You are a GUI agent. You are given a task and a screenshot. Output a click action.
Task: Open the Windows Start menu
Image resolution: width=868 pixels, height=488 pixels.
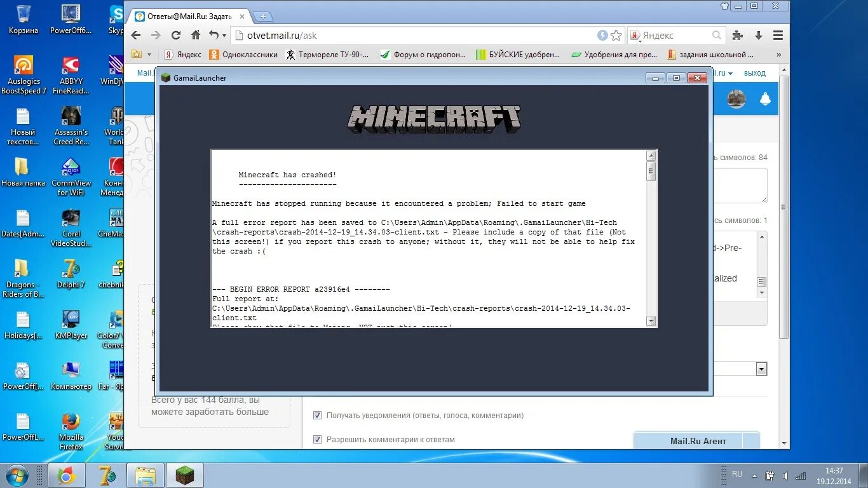(x=17, y=475)
